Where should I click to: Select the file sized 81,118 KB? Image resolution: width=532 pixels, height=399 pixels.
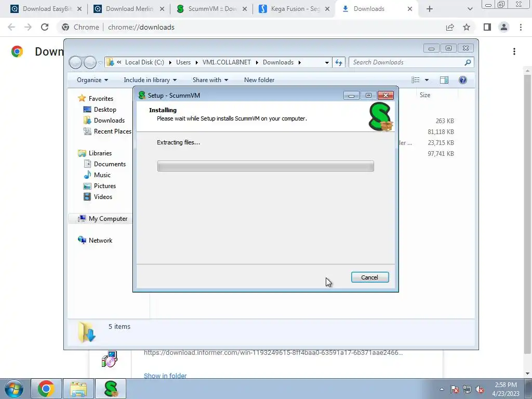(441, 131)
